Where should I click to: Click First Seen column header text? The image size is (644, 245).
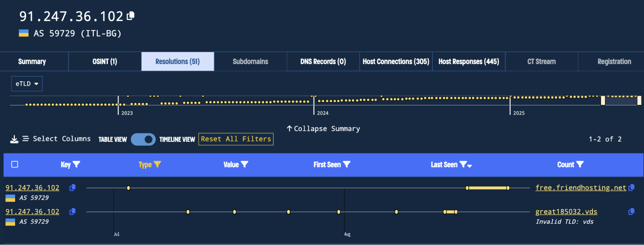(x=327, y=165)
